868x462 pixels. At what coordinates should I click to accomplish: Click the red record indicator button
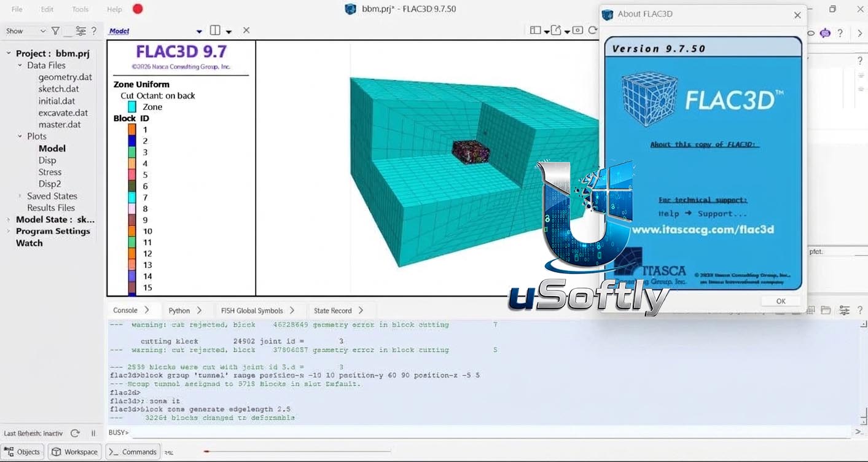138,9
